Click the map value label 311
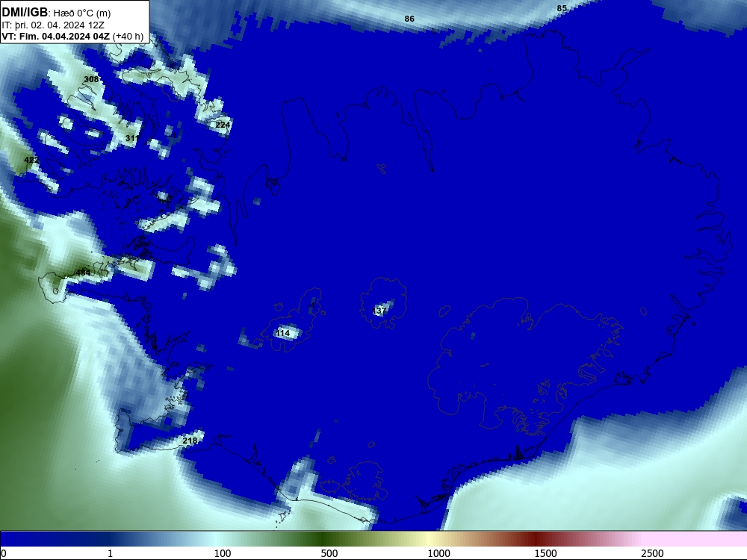747x560 pixels. tap(132, 138)
